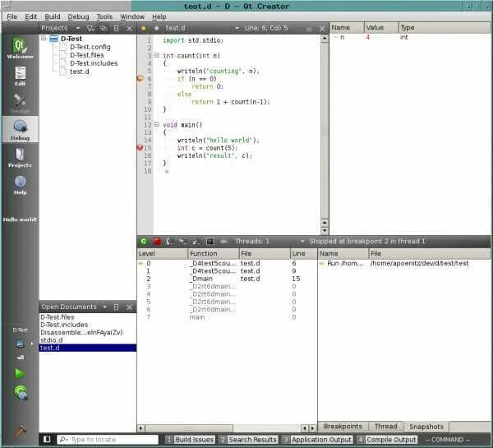Open the Compile Output pane

(x=387, y=439)
